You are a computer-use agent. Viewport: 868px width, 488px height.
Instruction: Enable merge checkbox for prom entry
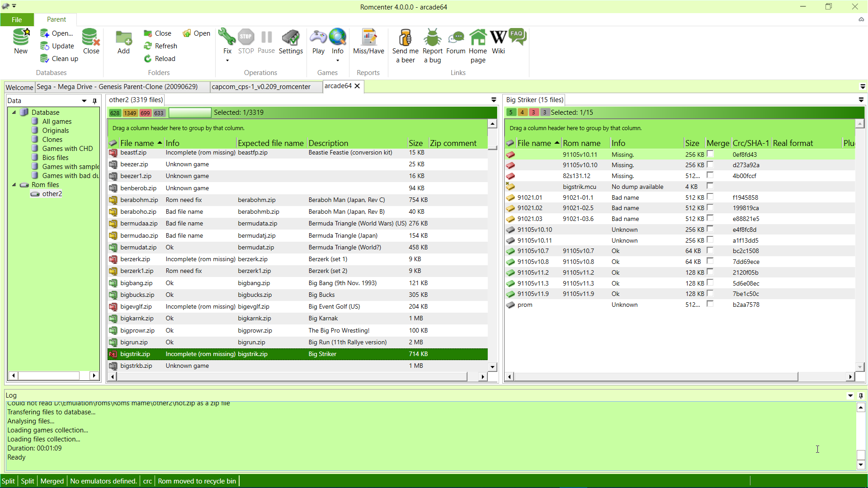pos(711,305)
